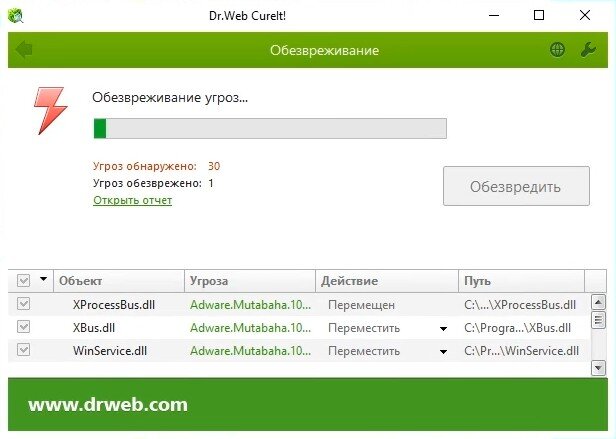Click the Adware.Mutabaha threat link for XBus.dll
Viewport: 616px width, 439px height.
pyautogui.click(x=250, y=328)
